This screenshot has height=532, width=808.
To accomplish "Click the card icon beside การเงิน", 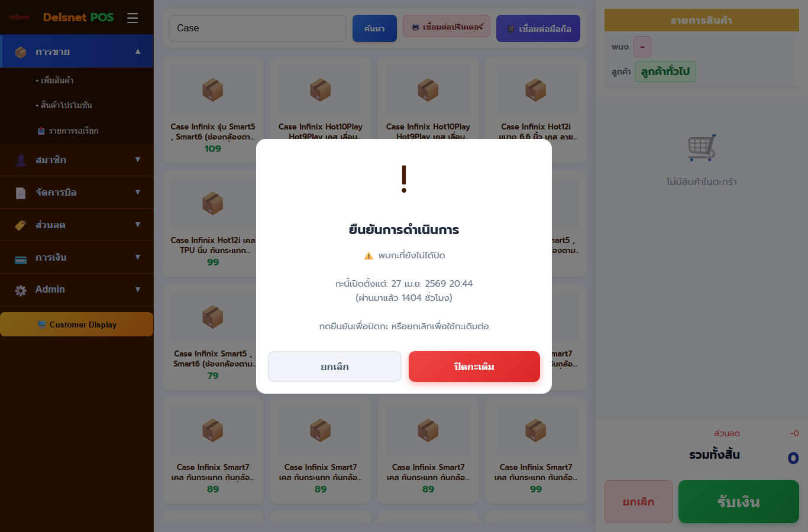I will click(x=21, y=258).
